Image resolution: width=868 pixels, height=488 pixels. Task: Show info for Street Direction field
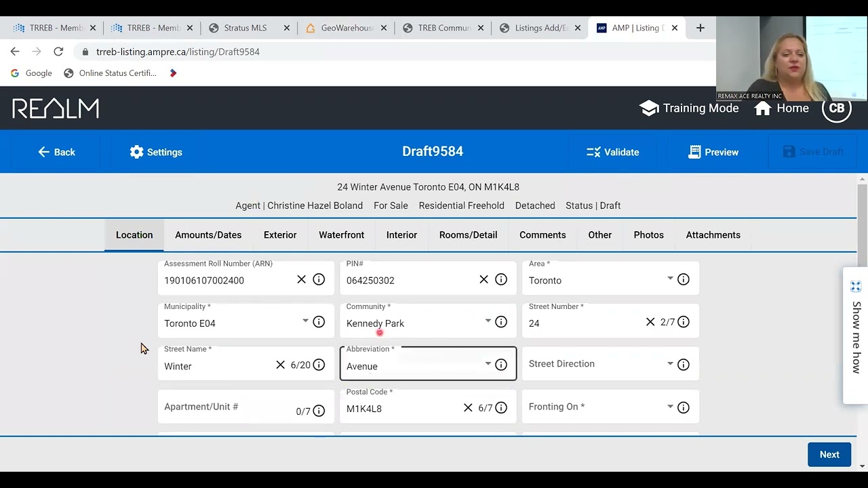(684, 365)
